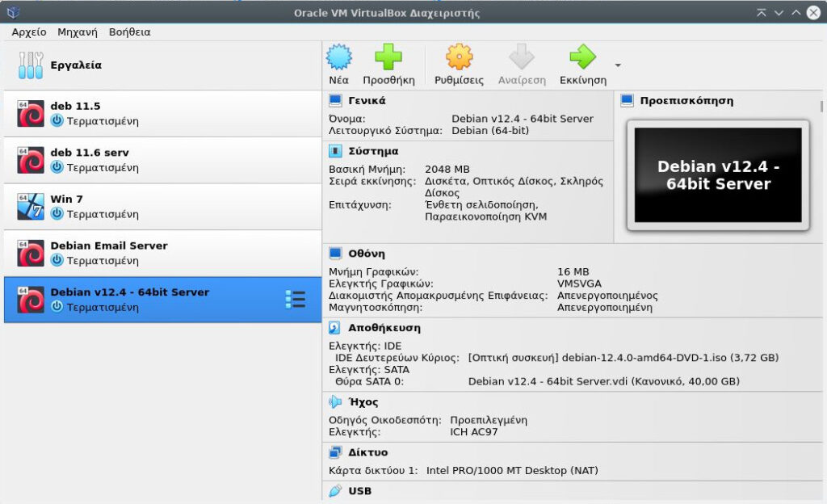Viewport: 827px width, 504px height.
Task: Open the Μηχανή menu
Action: tap(78, 32)
